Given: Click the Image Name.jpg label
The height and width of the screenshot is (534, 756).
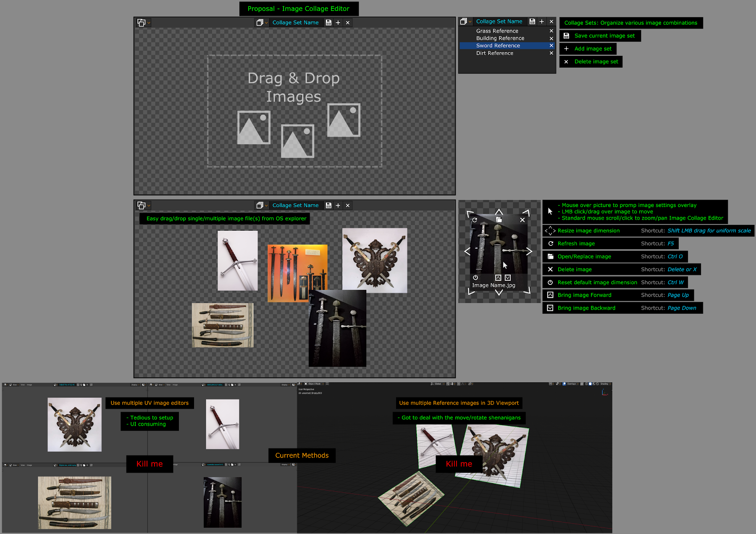Looking at the screenshot, I should (493, 285).
